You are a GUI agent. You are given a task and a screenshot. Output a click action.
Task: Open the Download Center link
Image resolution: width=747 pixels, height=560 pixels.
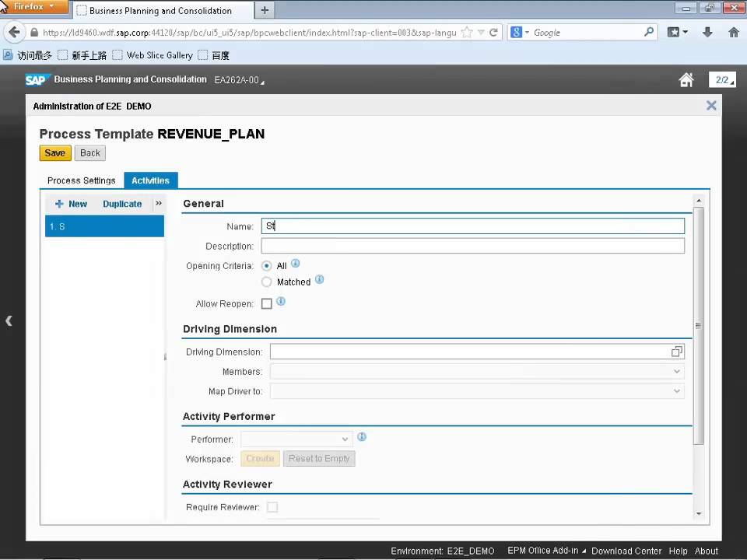coord(626,551)
